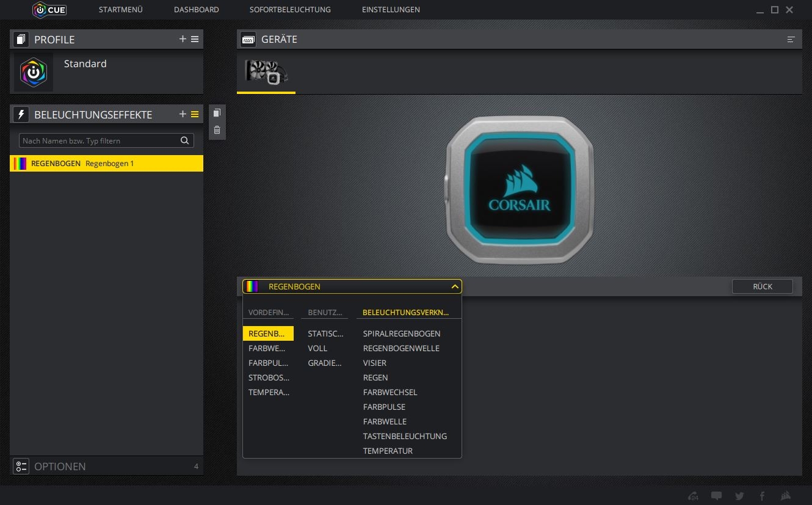This screenshot has width=812, height=505.
Task: Select TASTENBELEUCHTUNG lighting link effect
Action: [405, 436]
